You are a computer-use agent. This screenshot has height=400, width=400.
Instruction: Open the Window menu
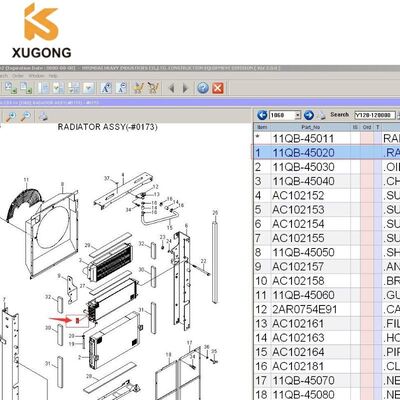(x=36, y=76)
